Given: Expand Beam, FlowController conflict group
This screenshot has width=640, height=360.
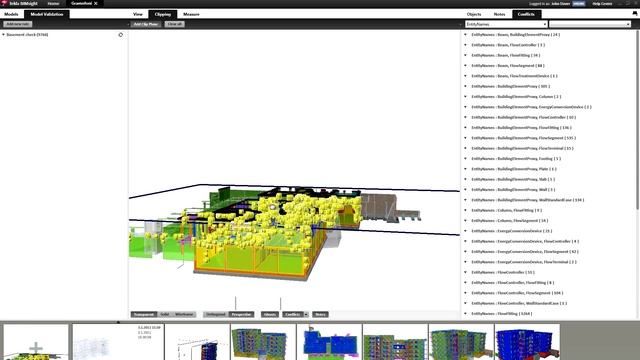Looking at the screenshot, I should coord(465,45).
